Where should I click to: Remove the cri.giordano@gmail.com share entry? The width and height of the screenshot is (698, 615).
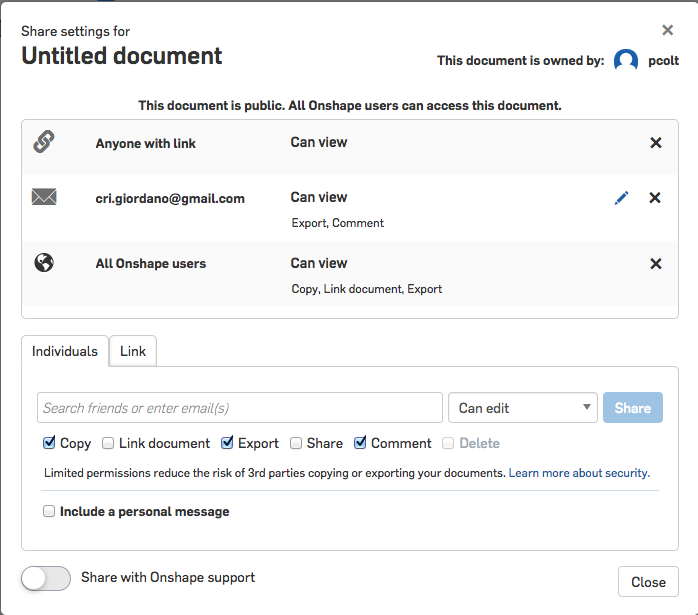[655, 198]
